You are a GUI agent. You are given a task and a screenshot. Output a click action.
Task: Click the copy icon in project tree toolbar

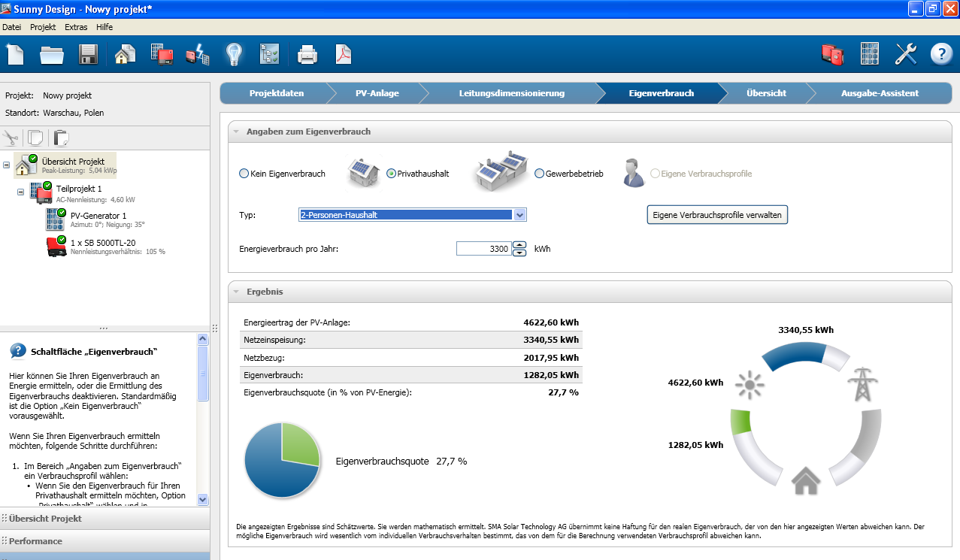point(35,138)
